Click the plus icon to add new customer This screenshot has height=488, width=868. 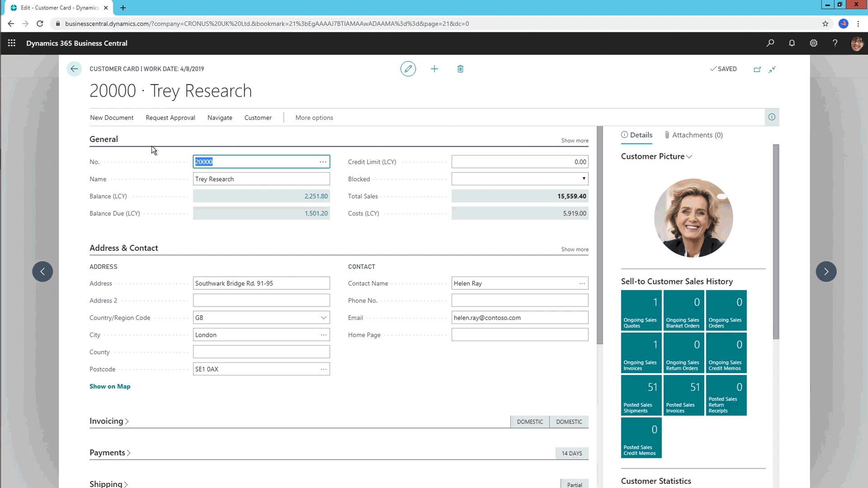(434, 69)
